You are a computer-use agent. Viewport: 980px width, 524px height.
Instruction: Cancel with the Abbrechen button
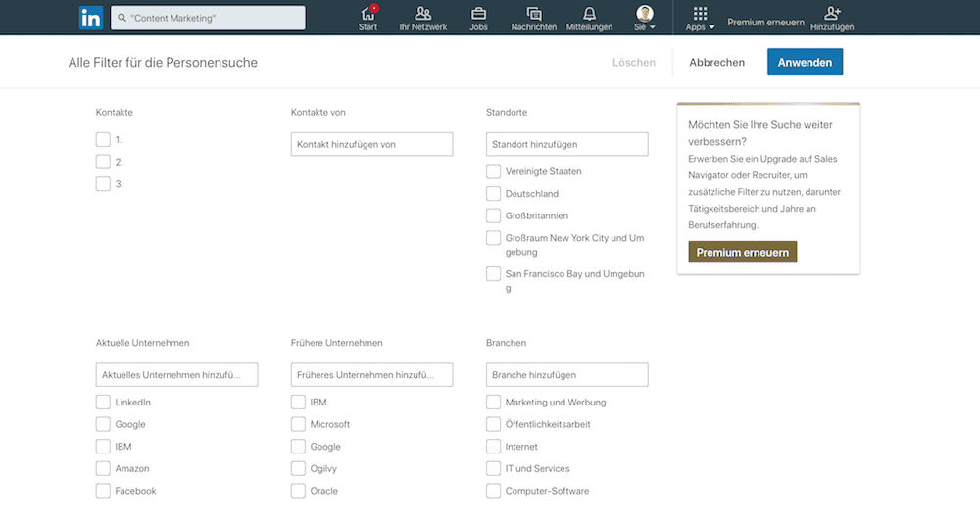pos(717,62)
